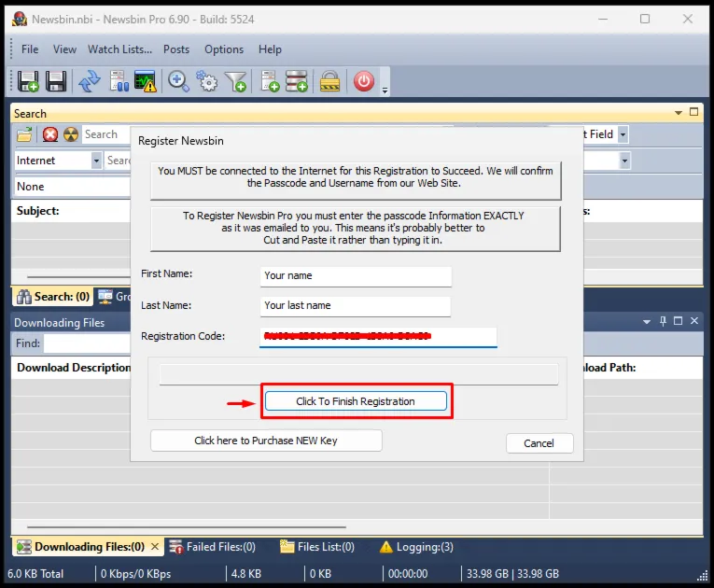This screenshot has width=714, height=588.
Task: Open the Logging:(3) tab
Action: (416, 547)
